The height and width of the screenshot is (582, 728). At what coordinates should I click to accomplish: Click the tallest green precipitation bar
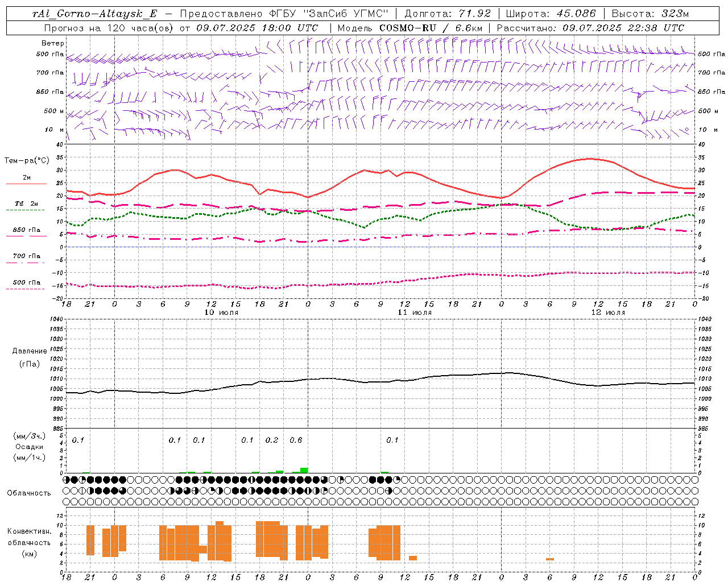[304, 470]
